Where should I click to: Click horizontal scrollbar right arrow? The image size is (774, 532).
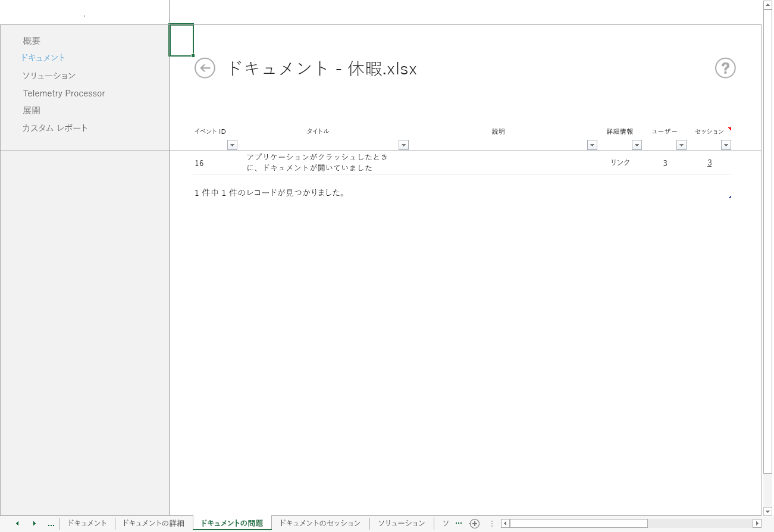click(x=757, y=524)
